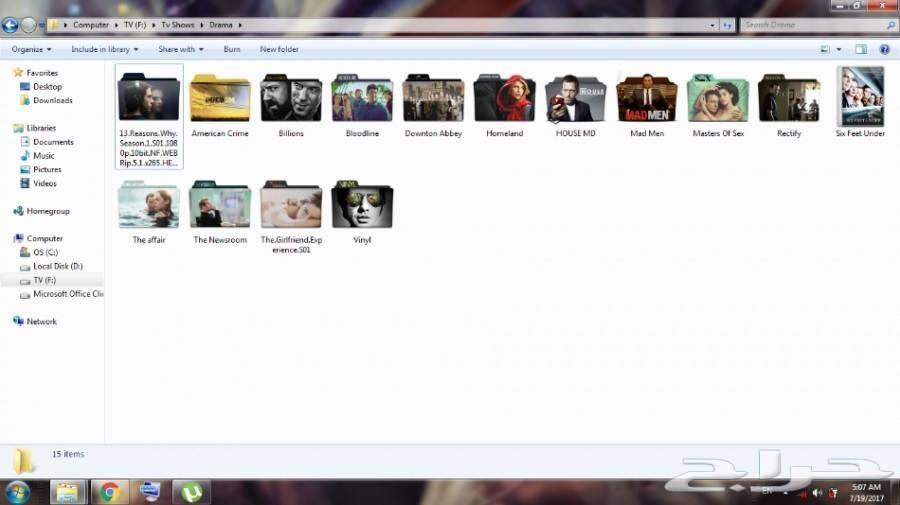The height and width of the screenshot is (505, 900).
Task: Expand the arrow after Tv Shows in path
Action: [201, 25]
